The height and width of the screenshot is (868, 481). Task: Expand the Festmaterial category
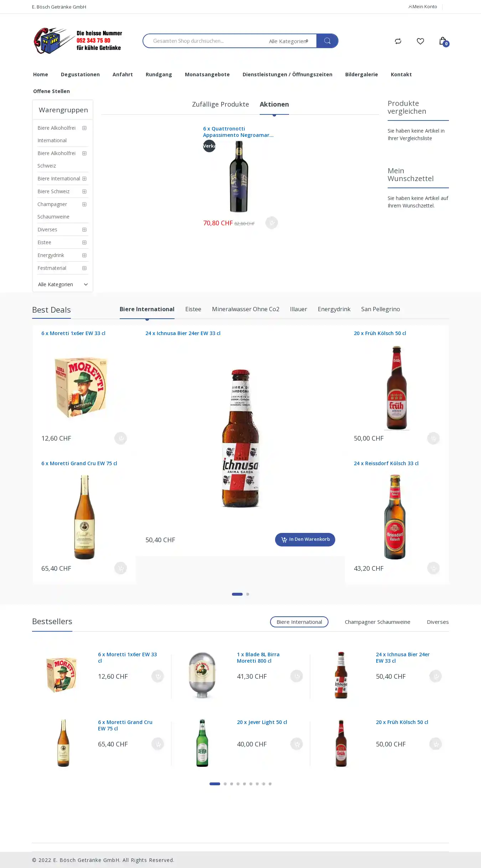[84, 268]
